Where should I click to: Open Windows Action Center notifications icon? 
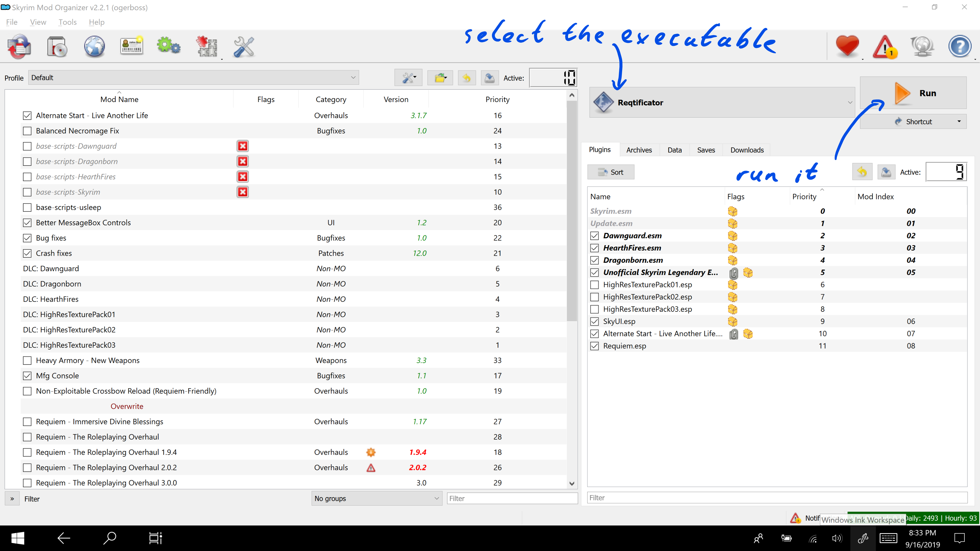(960, 538)
